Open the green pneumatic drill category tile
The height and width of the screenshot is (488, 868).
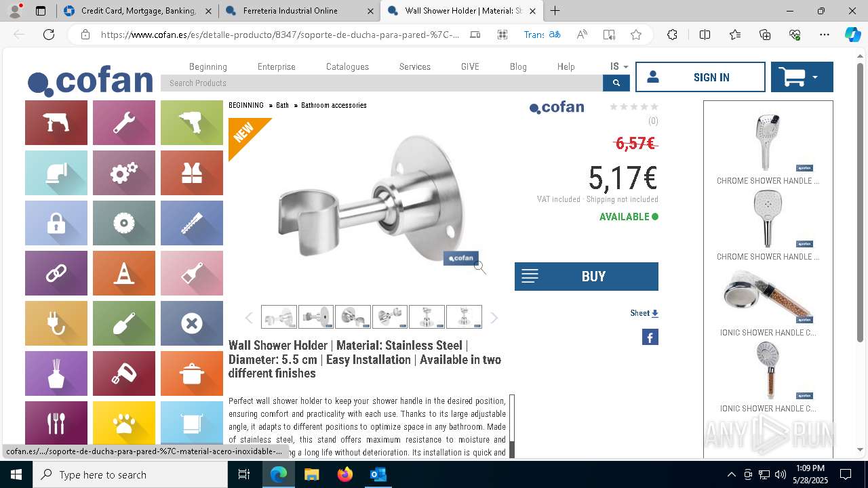coord(192,123)
